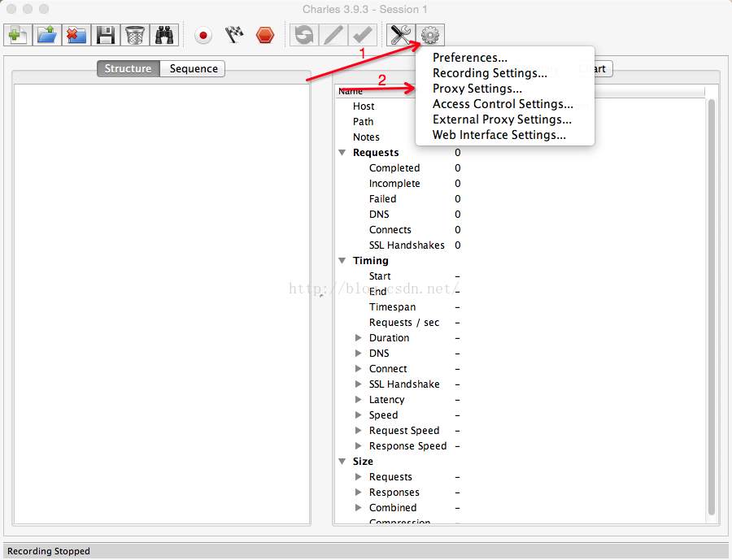Click the Recording Stopped status text

pyautogui.click(x=49, y=551)
